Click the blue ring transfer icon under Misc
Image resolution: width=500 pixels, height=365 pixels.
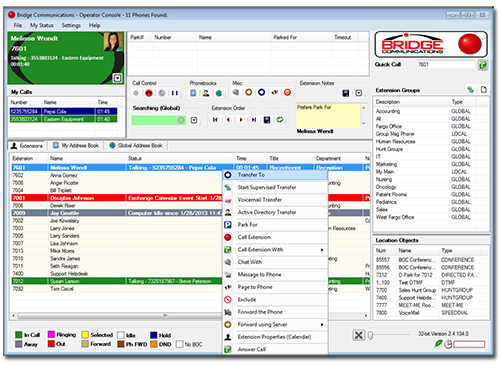pyautogui.click(x=262, y=92)
